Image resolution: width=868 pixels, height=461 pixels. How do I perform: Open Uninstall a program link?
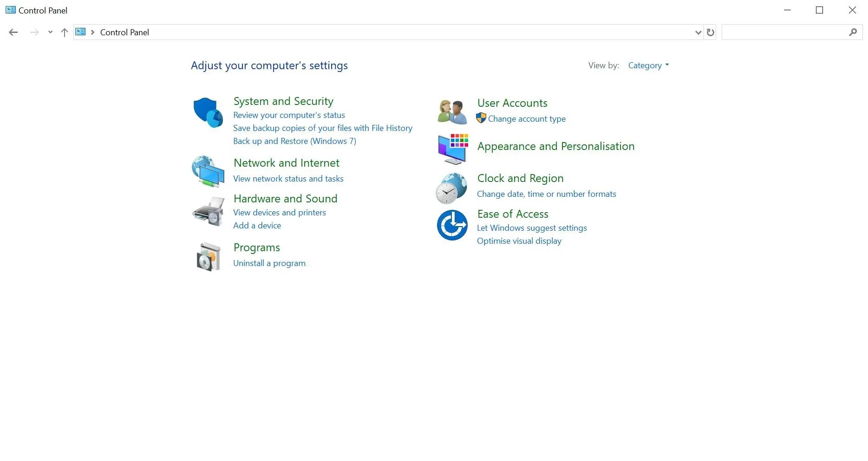[x=269, y=263]
